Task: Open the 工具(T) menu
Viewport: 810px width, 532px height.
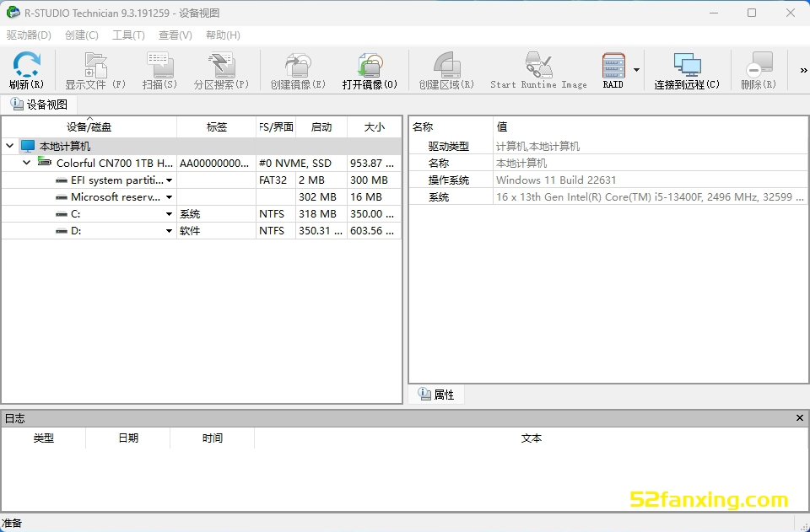Action: 128,35
